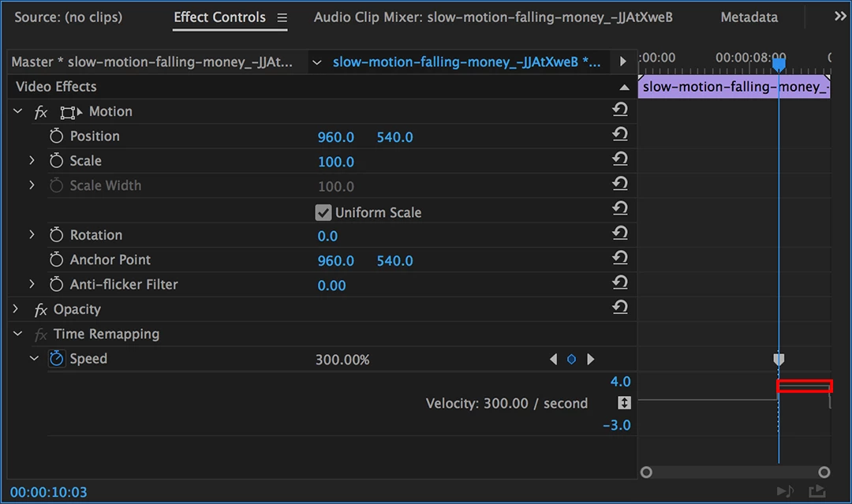Toggle timeline view with right-pointing triangle
Screen dimensions: 852x504
(623, 62)
